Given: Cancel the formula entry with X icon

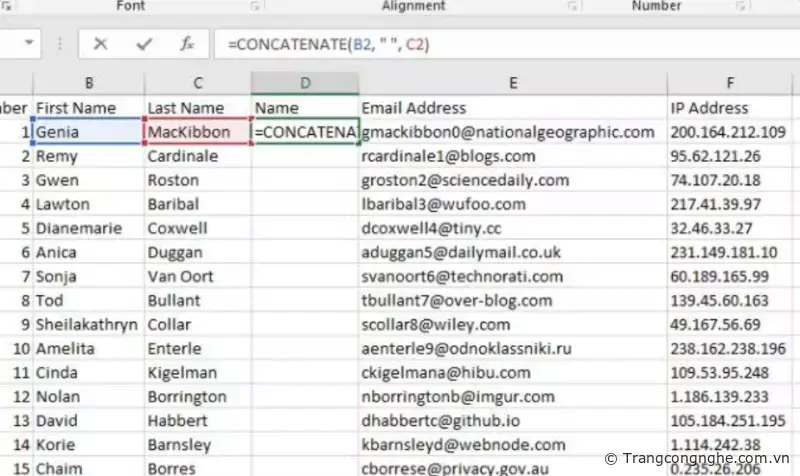Looking at the screenshot, I should (x=100, y=44).
